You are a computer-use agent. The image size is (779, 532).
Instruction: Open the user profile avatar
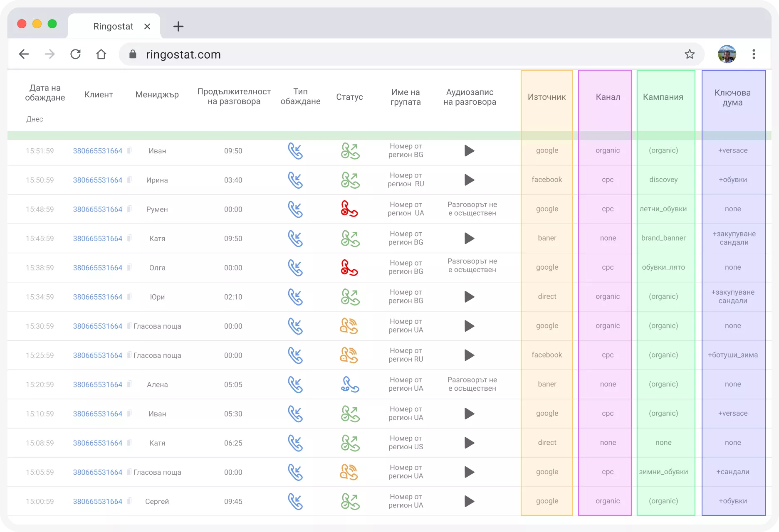pos(727,54)
